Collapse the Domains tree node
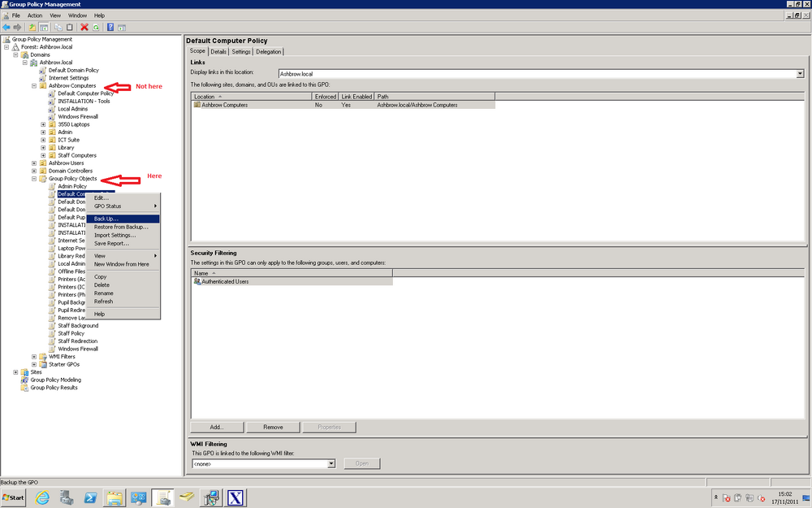812x508 pixels. [15, 54]
